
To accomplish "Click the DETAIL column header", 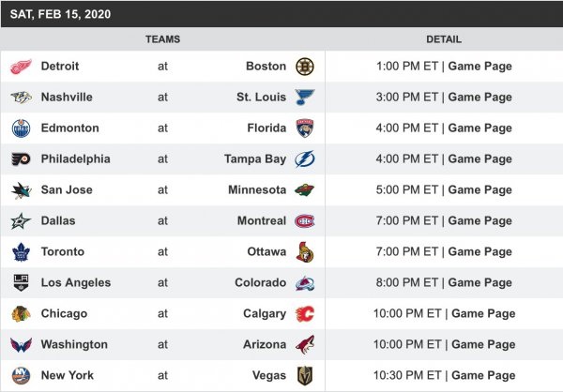I will coord(444,39).
